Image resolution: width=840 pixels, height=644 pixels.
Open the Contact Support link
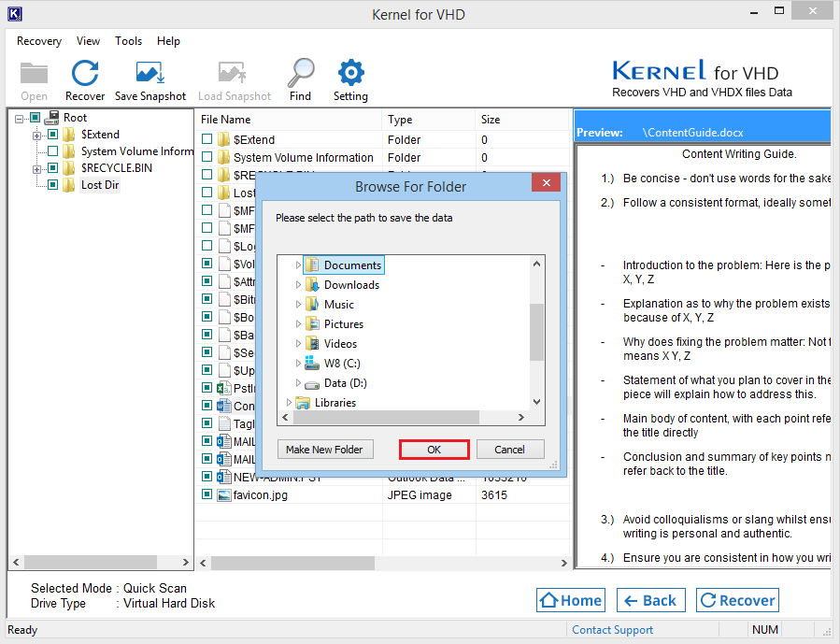point(612,630)
